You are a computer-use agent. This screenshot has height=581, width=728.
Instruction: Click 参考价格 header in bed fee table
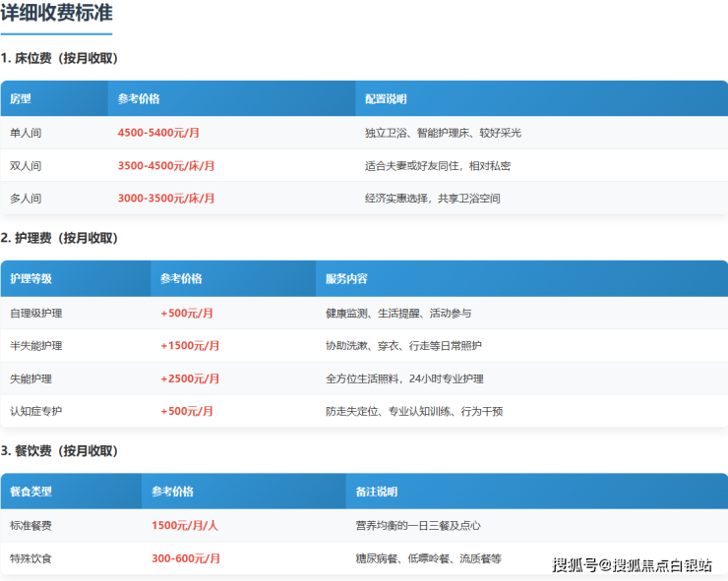tap(139, 99)
